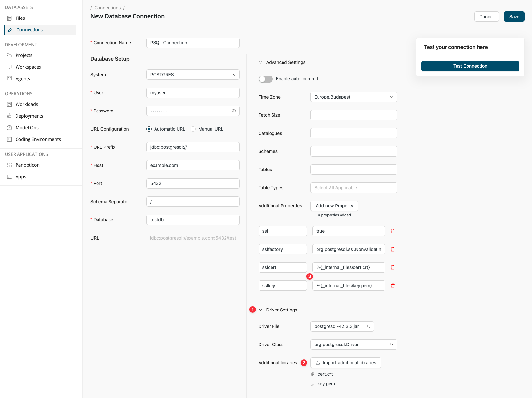Remove the sslkey property with trash icon

(392, 286)
